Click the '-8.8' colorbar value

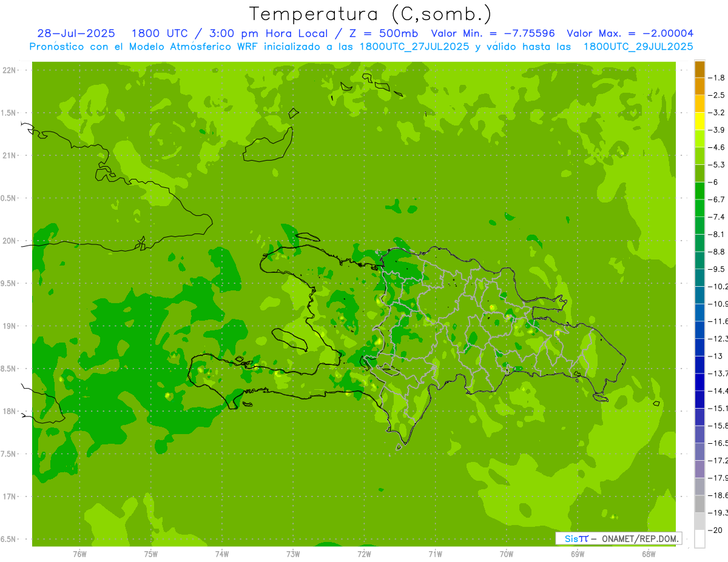716,251
